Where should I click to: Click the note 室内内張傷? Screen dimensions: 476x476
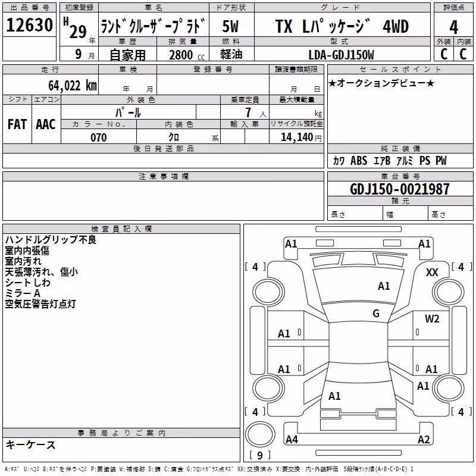click(27, 250)
